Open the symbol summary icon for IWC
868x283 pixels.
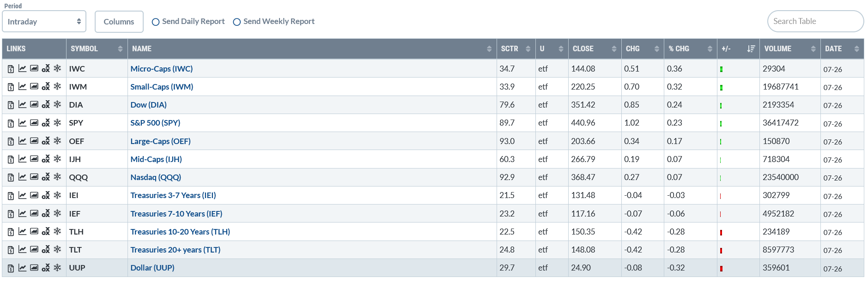11,69
